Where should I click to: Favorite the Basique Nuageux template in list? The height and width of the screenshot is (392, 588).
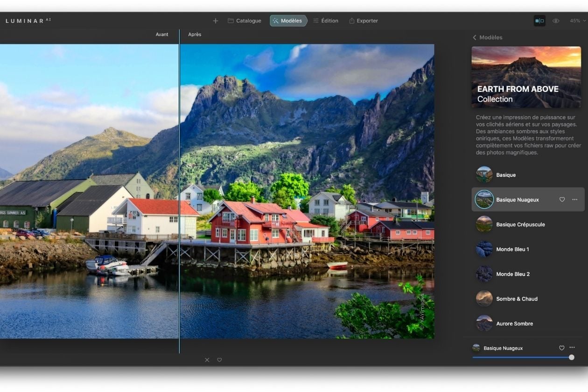coord(562,200)
